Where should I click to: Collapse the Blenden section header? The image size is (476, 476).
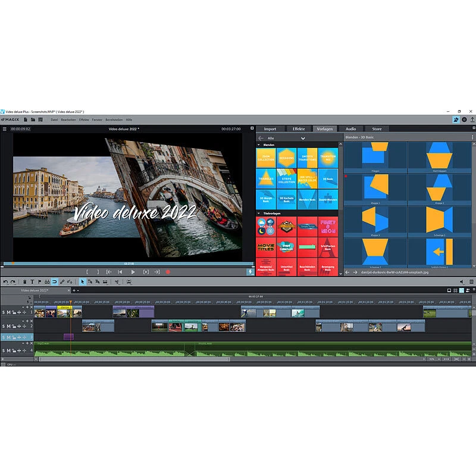click(258, 144)
